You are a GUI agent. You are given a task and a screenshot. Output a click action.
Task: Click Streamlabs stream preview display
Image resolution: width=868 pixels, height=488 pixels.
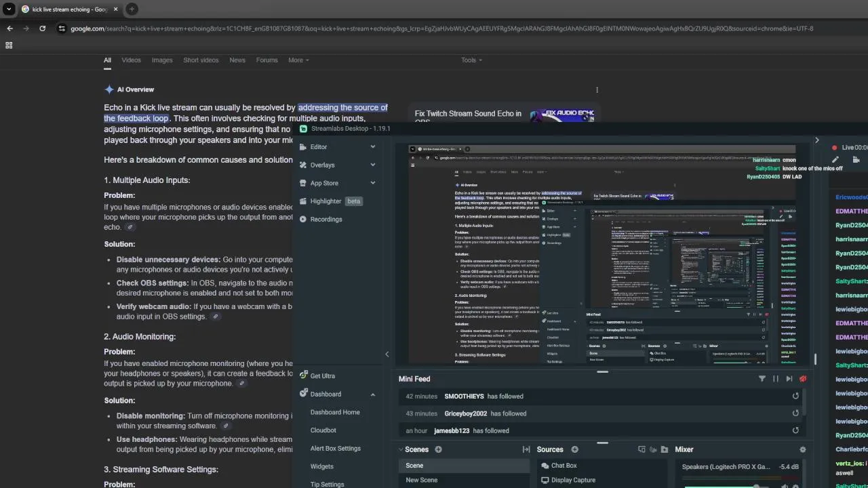602,254
